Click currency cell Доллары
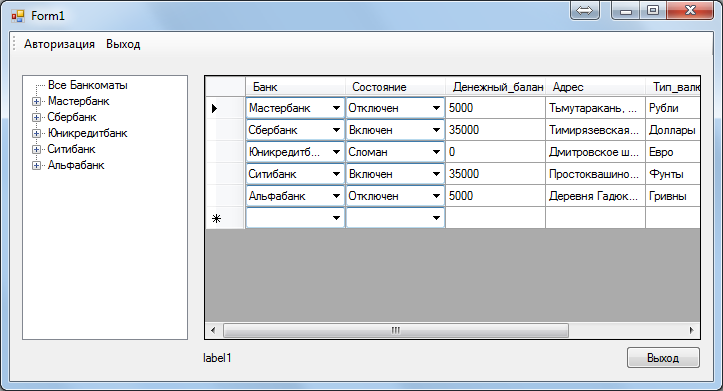 click(673, 130)
